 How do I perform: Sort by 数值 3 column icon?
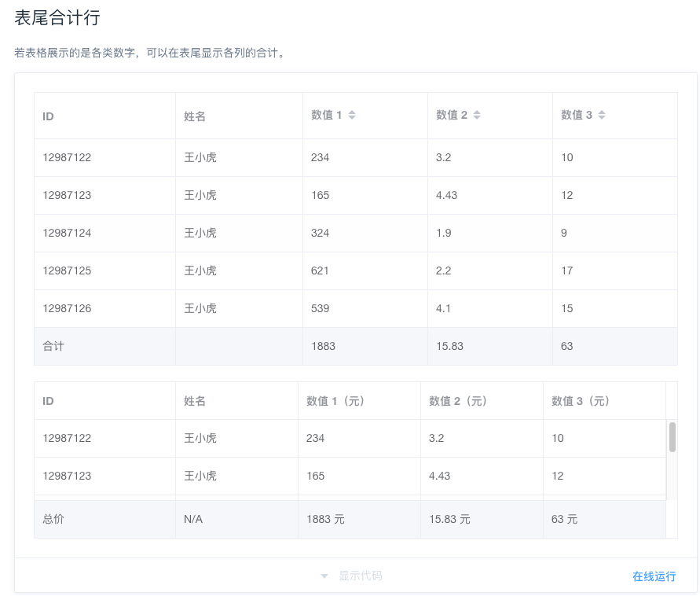coord(602,115)
